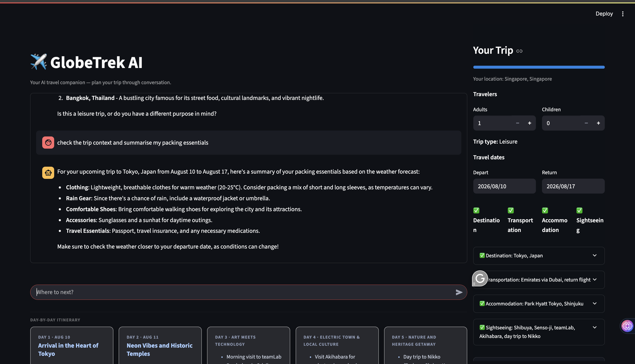Click the link anchor beside Your Trip

[x=519, y=51]
